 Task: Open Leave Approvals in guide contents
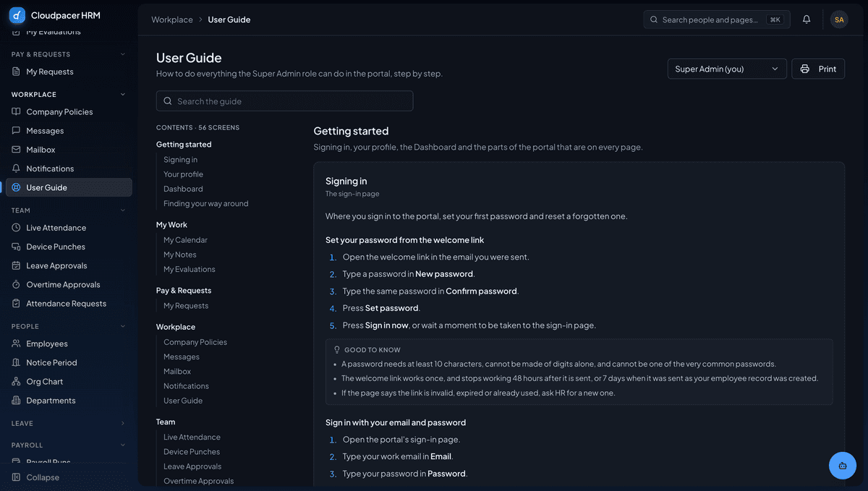pyautogui.click(x=192, y=466)
